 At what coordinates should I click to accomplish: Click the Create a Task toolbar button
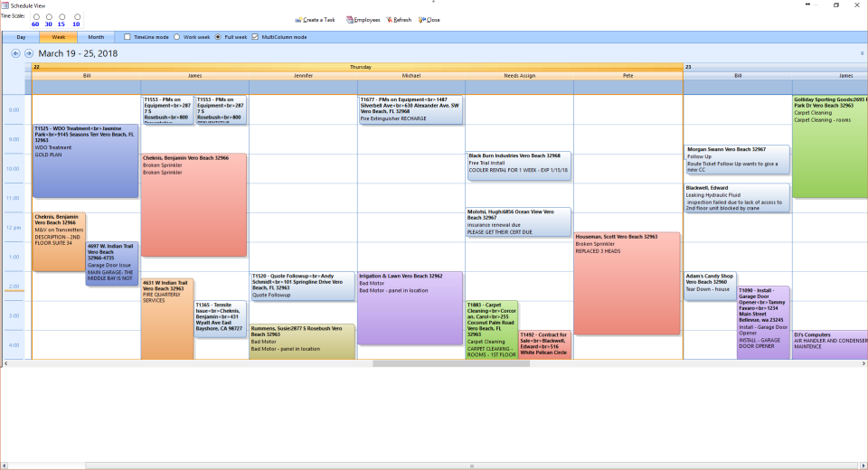click(x=315, y=20)
